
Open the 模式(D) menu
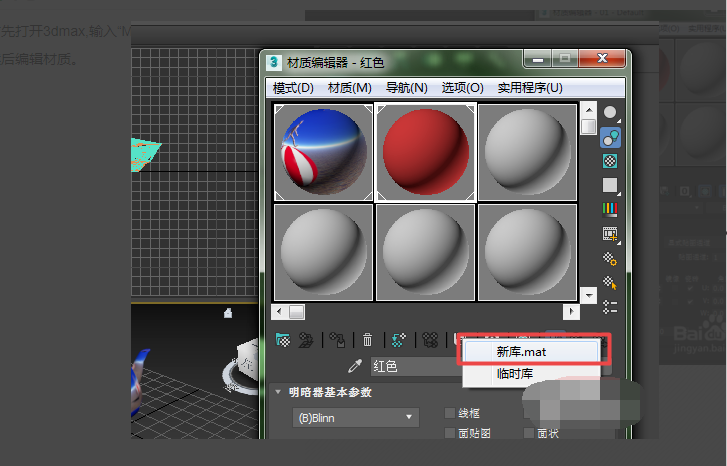(x=293, y=88)
